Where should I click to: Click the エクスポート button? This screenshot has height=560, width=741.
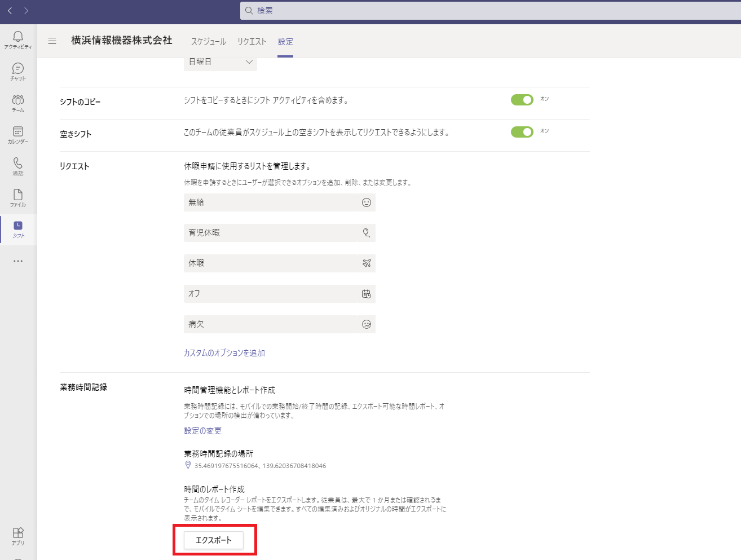[x=214, y=540]
